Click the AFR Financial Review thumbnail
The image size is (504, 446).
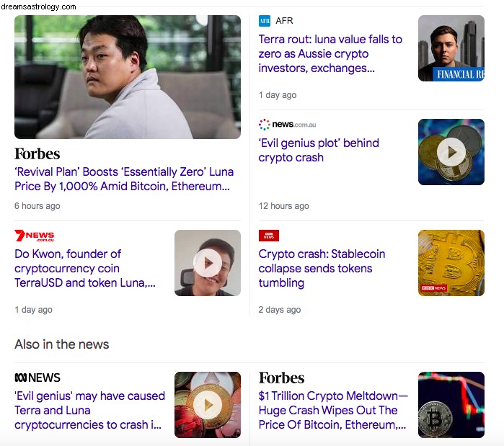[x=451, y=48]
